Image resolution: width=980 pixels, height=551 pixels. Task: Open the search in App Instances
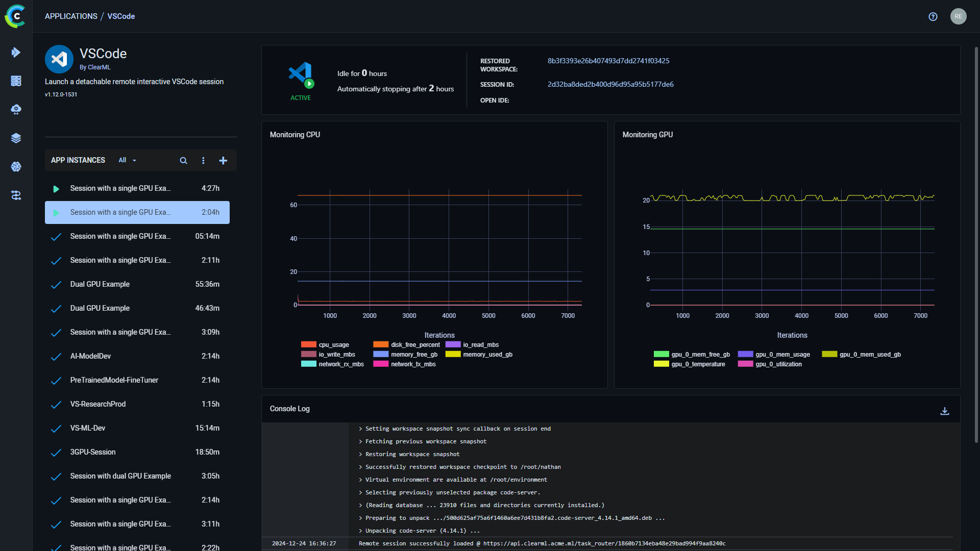coord(183,160)
